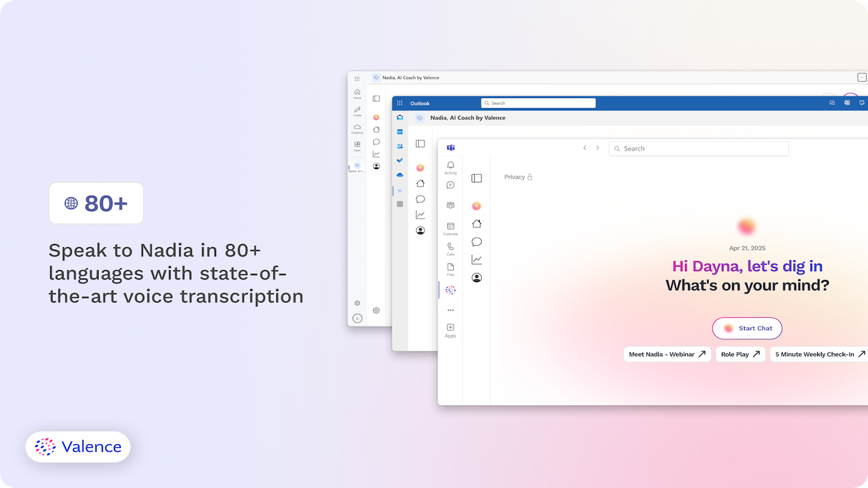Open the Outlook app launcher grid
868x488 pixels.
coord(400,103)
